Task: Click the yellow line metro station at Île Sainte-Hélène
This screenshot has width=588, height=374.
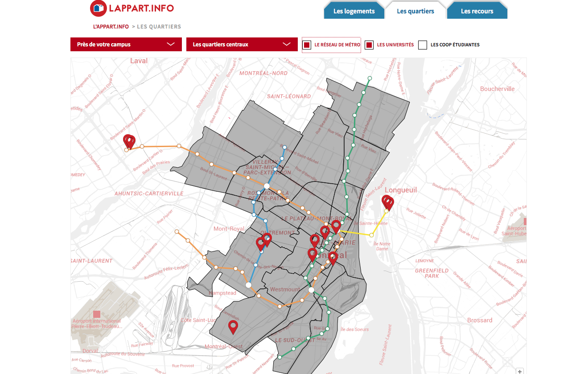Action: [371, 235]
